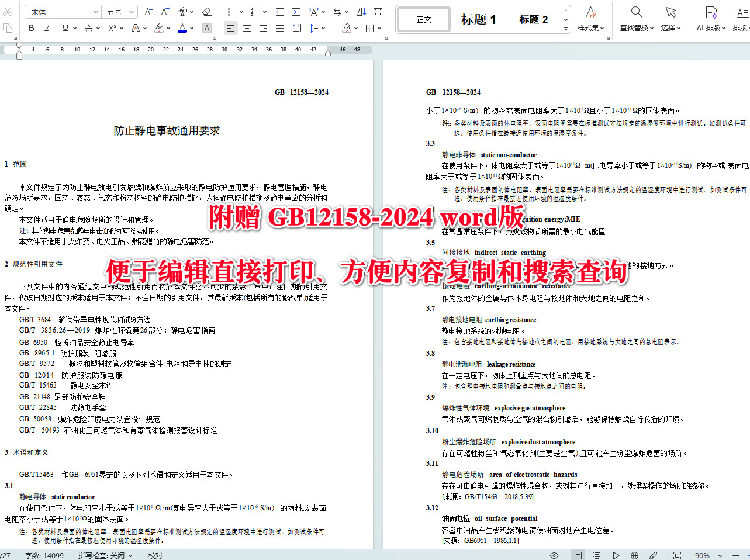Select Align right

[x=263, y=27]
